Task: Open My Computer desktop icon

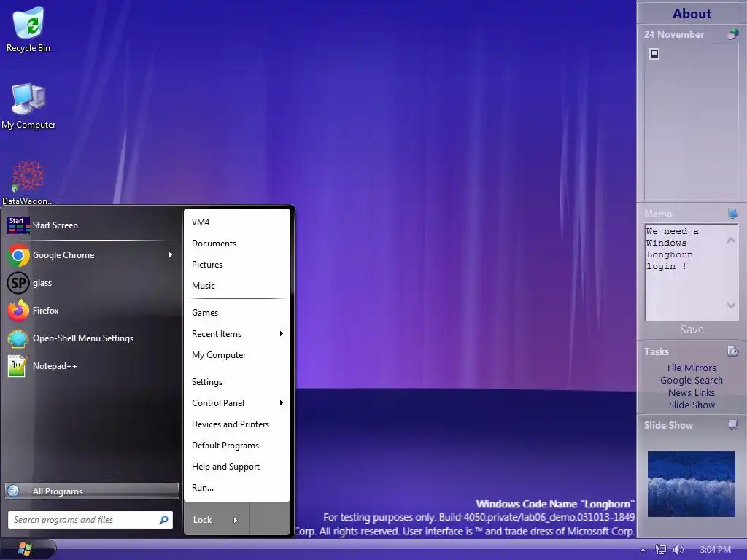Action: (28, 106)
